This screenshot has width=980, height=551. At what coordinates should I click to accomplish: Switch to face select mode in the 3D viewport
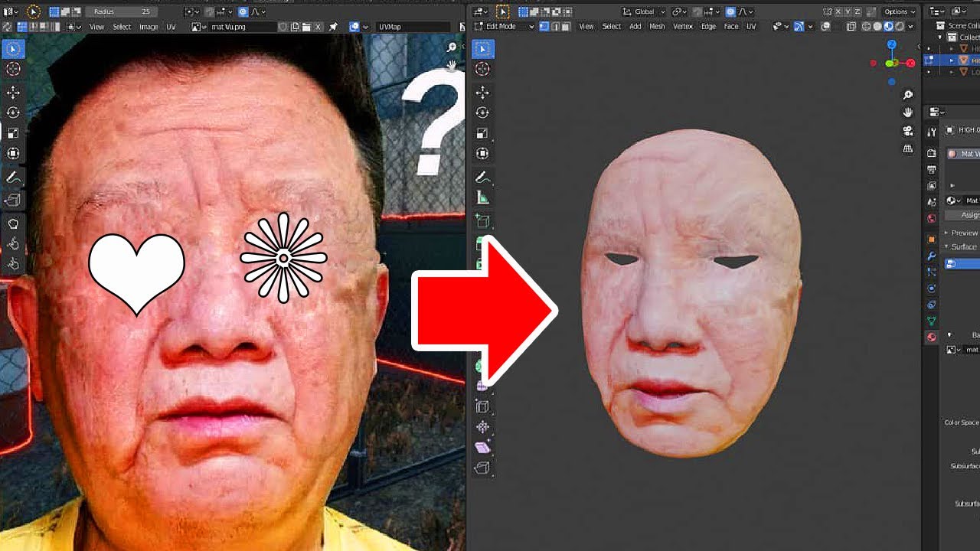click(x=566, y=26)
